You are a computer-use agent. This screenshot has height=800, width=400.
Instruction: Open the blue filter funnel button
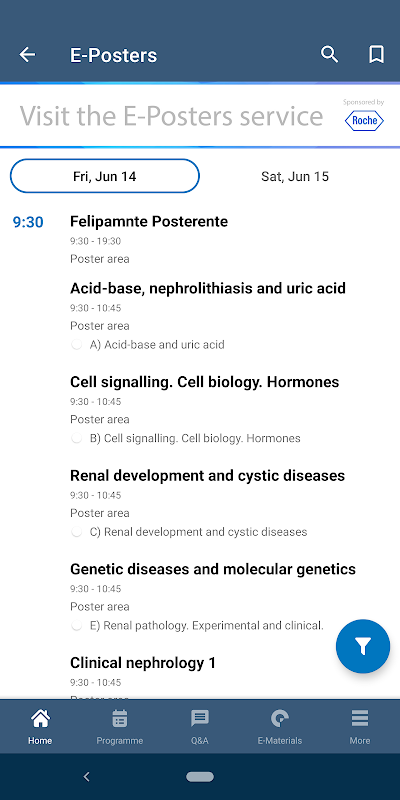point(363,646)
